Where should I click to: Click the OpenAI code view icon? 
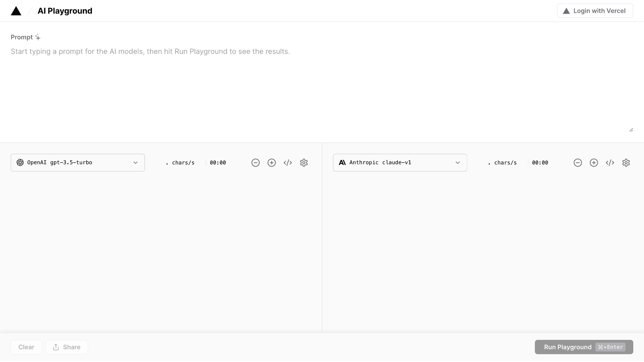(x=288, y=163)
